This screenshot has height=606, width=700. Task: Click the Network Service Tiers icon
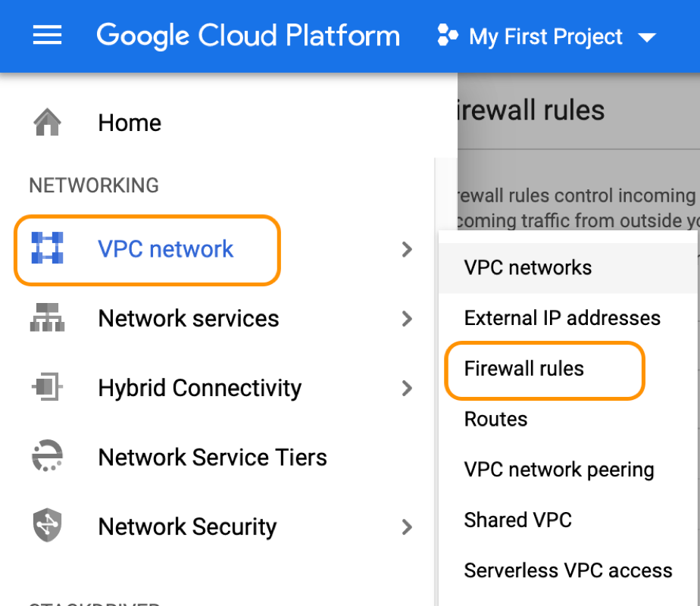pyautogui.click(x=47, y=457)
